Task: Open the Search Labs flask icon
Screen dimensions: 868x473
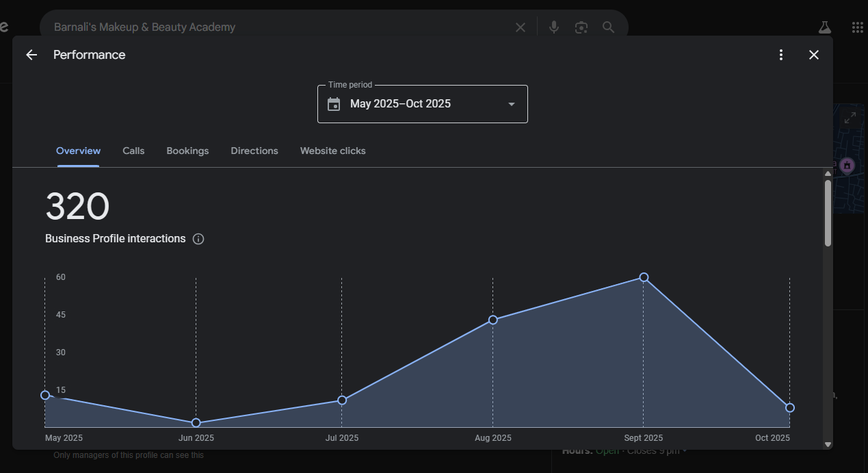Action: click(824, 27)
